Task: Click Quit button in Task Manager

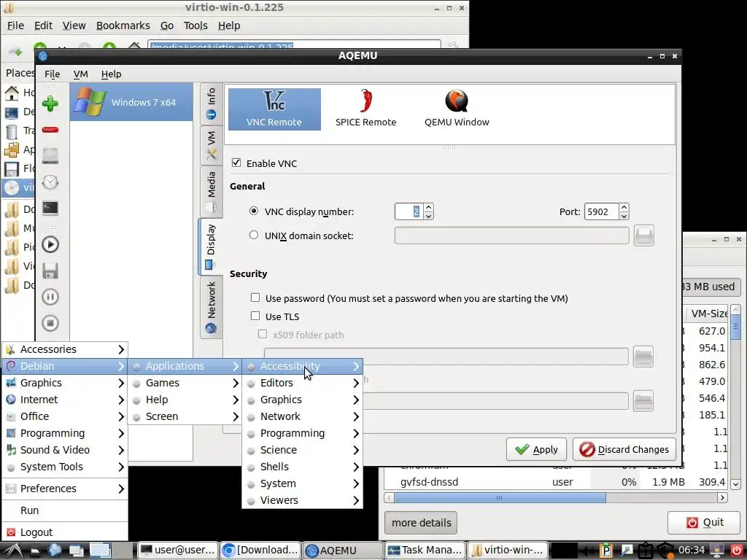Action: coord(704,523)
